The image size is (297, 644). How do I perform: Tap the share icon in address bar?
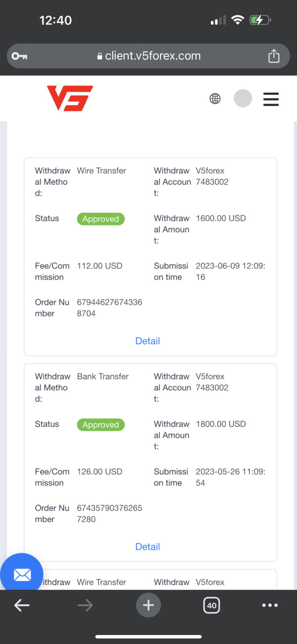click(274, 56)
